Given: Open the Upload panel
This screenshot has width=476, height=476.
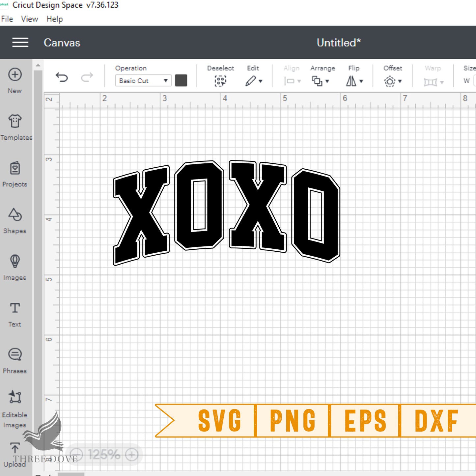Looking at the screenshot, I should (15, 455).
